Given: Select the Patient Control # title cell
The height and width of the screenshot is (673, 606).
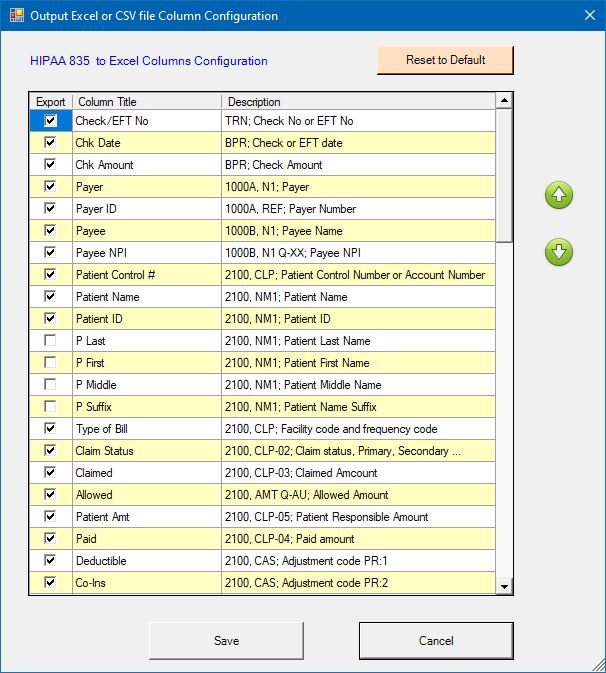Looking at the screenshot, I should pos(147,275).
